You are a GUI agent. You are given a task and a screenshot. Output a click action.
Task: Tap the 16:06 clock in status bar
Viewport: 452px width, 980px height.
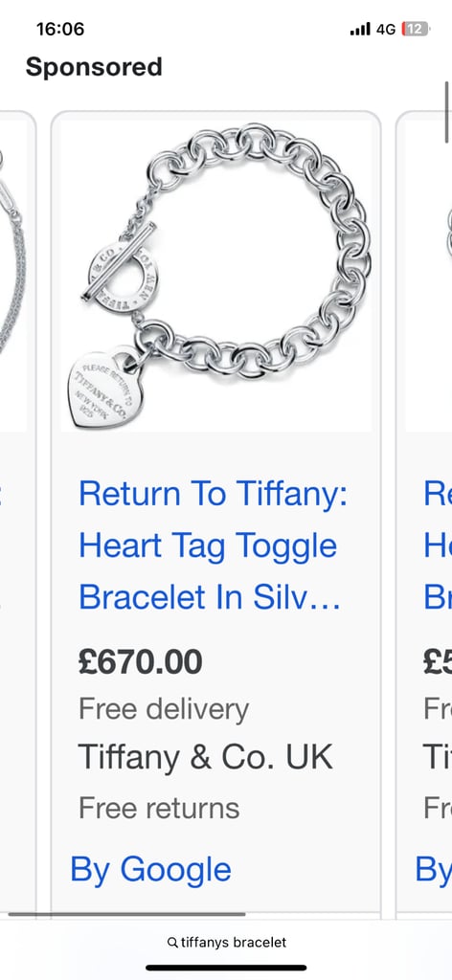pos(60,29)
